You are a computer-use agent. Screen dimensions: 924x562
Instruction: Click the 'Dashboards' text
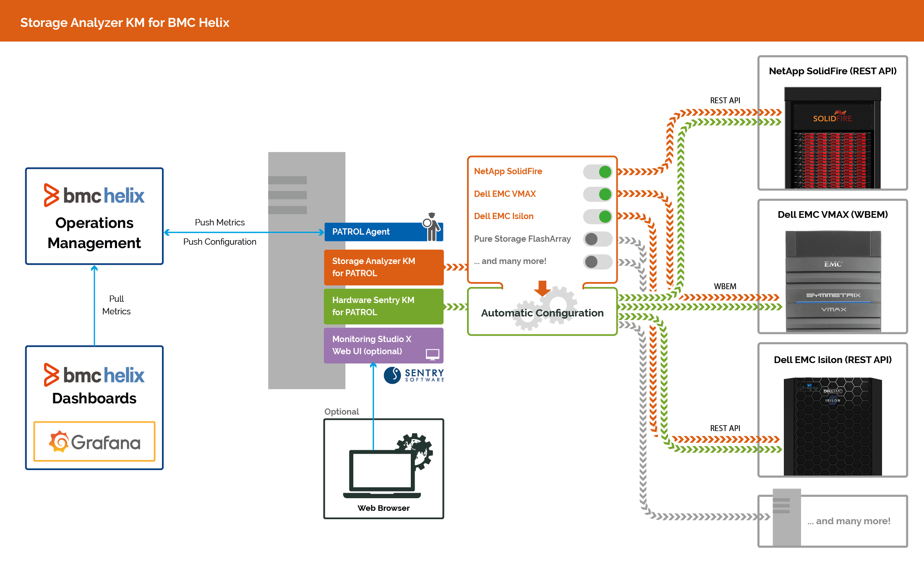(x=94, y=398)
